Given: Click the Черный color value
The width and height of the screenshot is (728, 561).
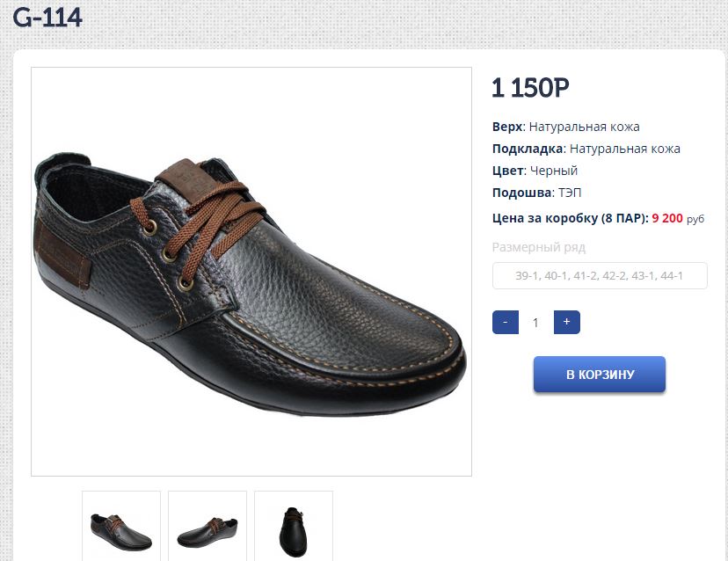Looking at the screenshot, I should [x=554, y=171].
